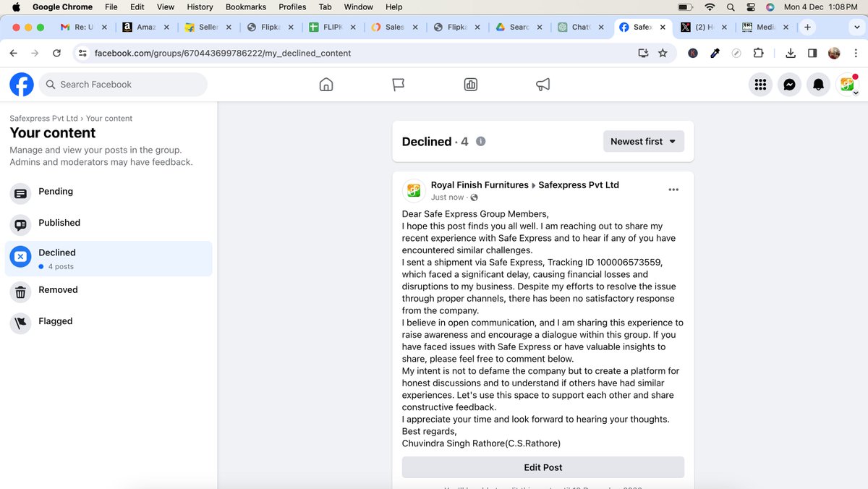Click browser forward arrow
Image resolution: width=868 pixels, height=489 pixels.
[35, 53]
